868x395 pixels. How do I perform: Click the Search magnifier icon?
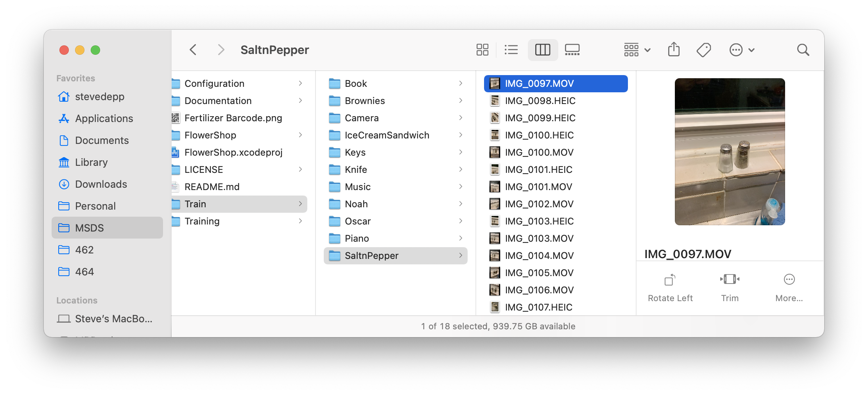(803, 50)
